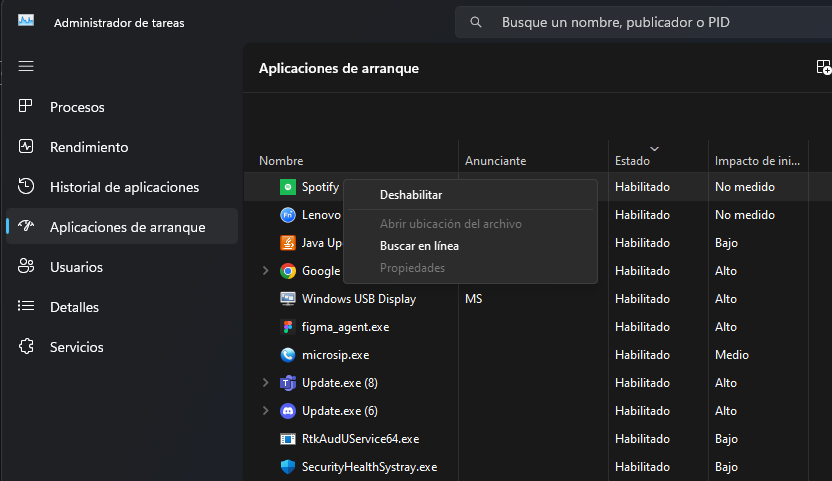Click Update.exe (6) name text
The width and height of the screenshot is (832, 481).
click(x=340, y=411)
